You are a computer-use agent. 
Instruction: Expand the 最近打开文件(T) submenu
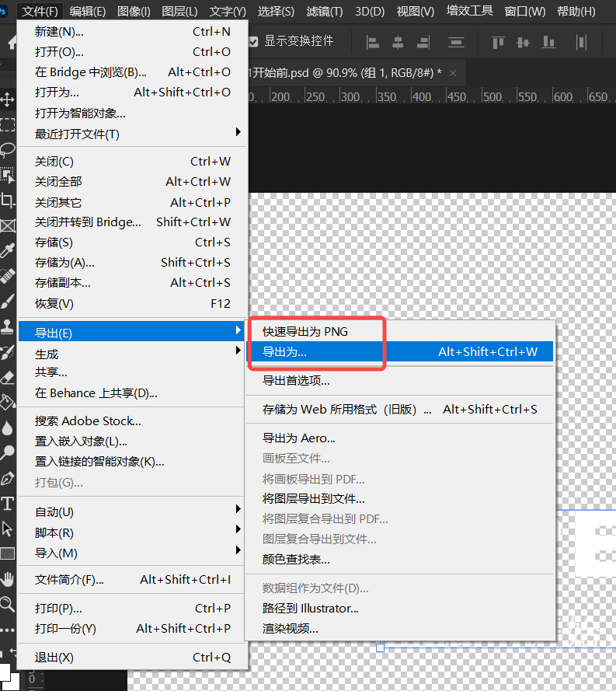[132, 134]
